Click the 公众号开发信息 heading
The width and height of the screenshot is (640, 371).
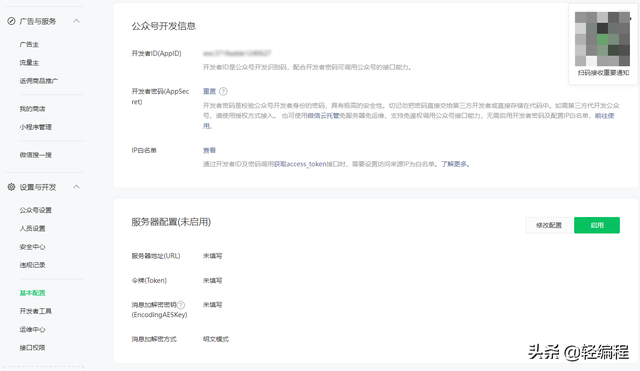164,26
